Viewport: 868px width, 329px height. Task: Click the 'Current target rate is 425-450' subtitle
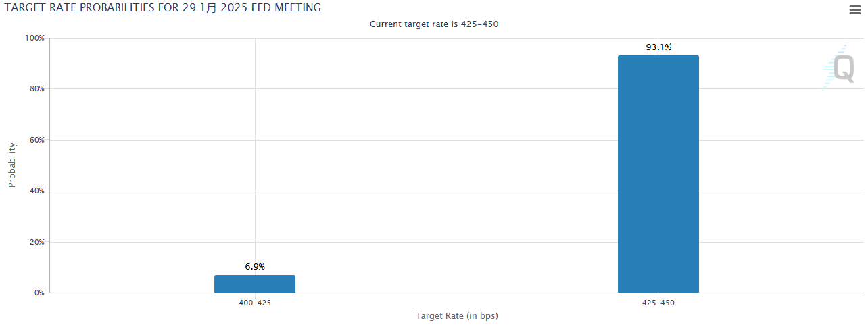434,24
